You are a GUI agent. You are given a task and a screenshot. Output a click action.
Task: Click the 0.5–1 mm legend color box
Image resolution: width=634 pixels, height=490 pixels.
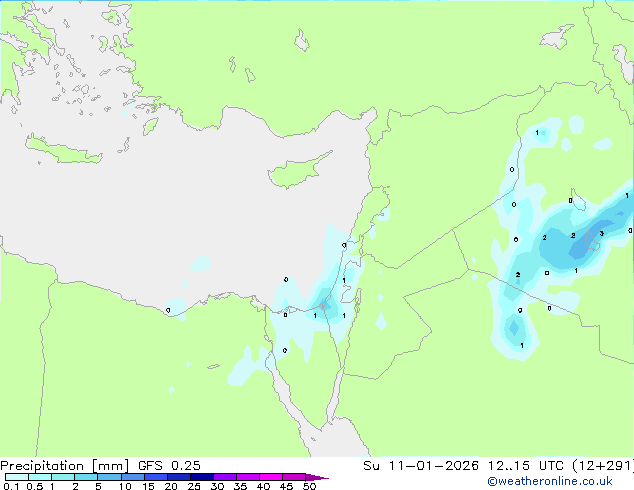click(40, 477)
